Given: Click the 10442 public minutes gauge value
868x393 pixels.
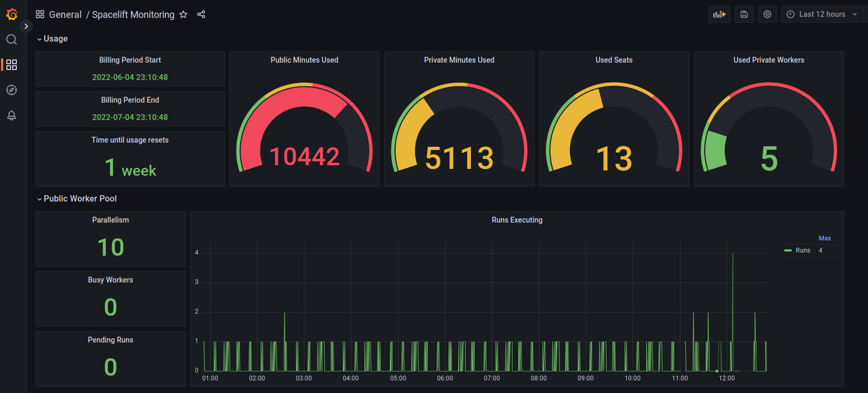Looking at the screenshot, I should click(304, 157).
